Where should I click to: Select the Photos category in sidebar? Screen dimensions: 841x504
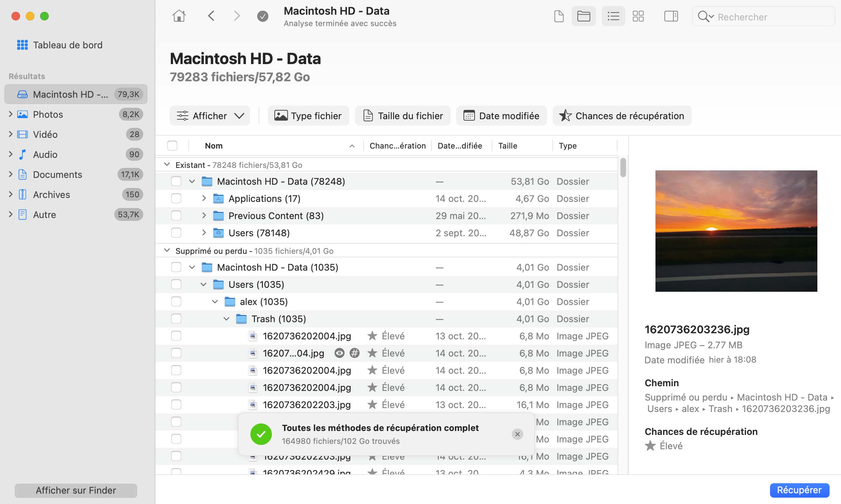(47, 114)
